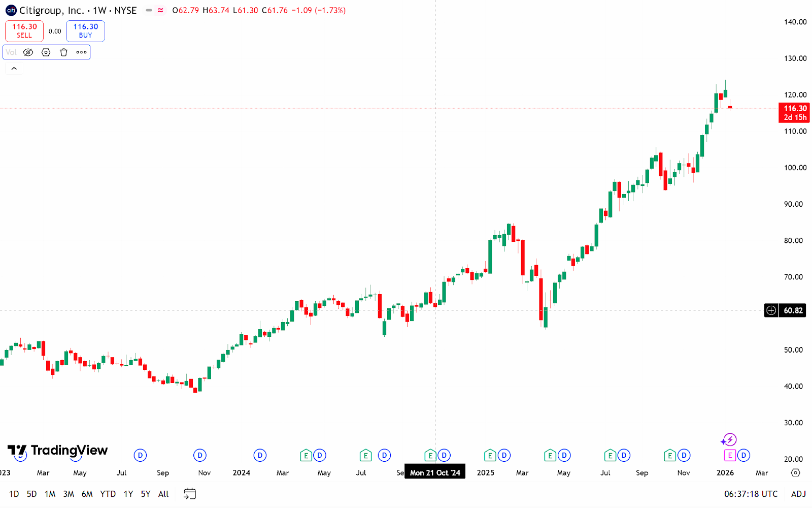The image size is (812, 508).
Task: Open timezone menu at 06:37:18 UTC
Action: point(751,494)
